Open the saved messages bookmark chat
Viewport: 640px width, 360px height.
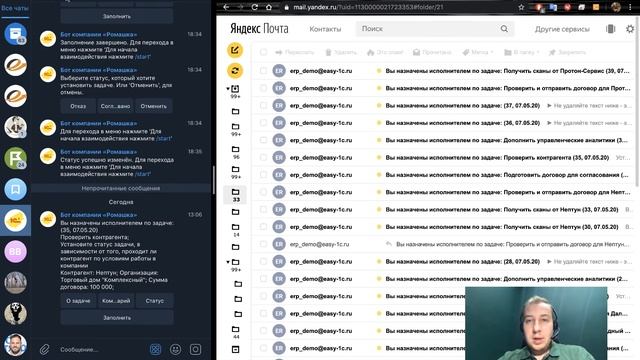coord(16,189)
